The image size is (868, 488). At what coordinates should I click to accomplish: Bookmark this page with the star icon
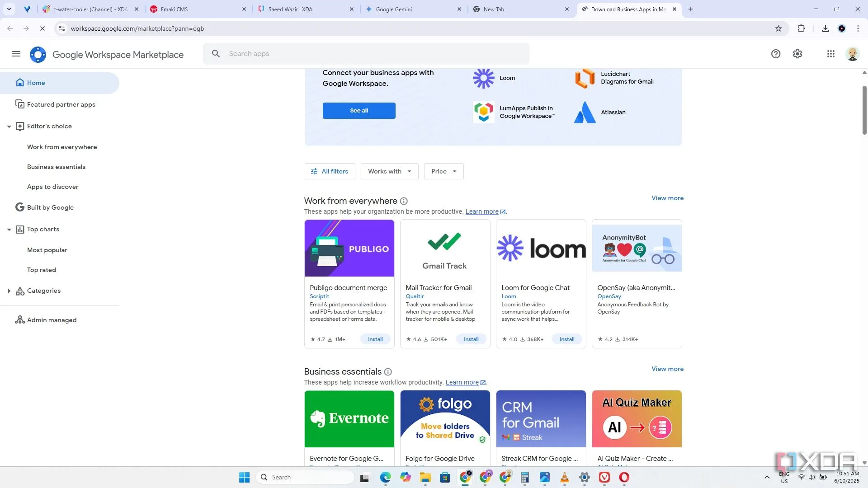click(778, 28)
